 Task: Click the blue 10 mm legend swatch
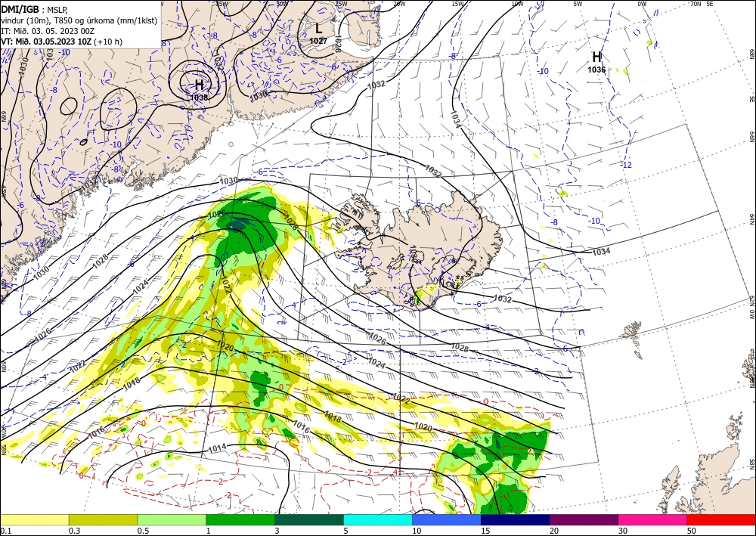447,519
